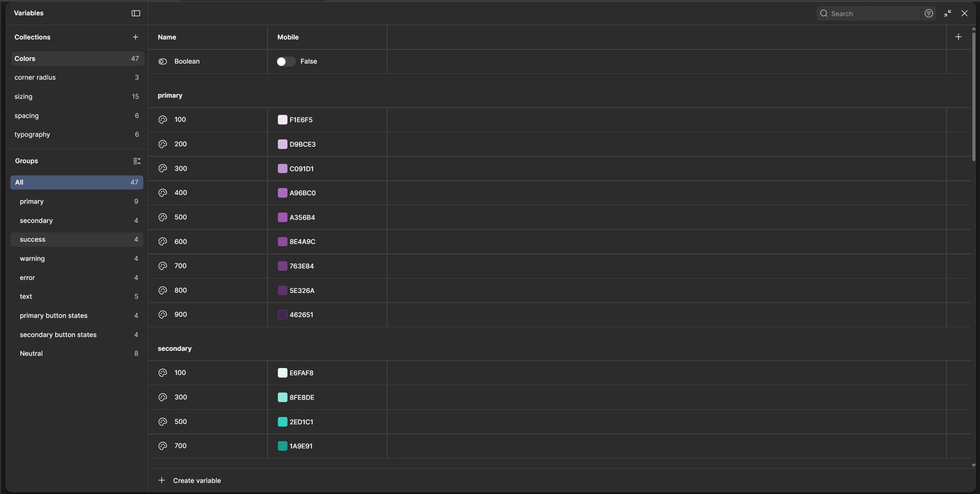The image size is (980, 494).
Task: Click the color icon for primary 300
Action: tap(163, 168)
